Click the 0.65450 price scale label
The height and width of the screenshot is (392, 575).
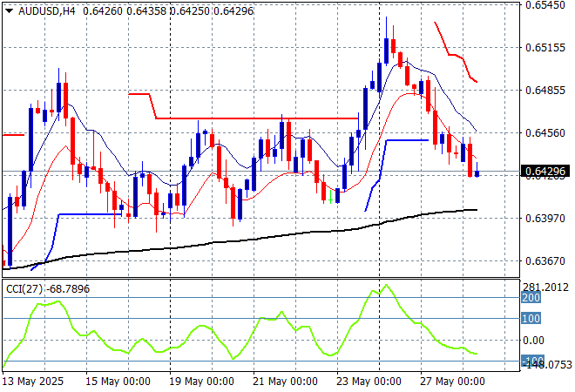(x=545, y=5)
